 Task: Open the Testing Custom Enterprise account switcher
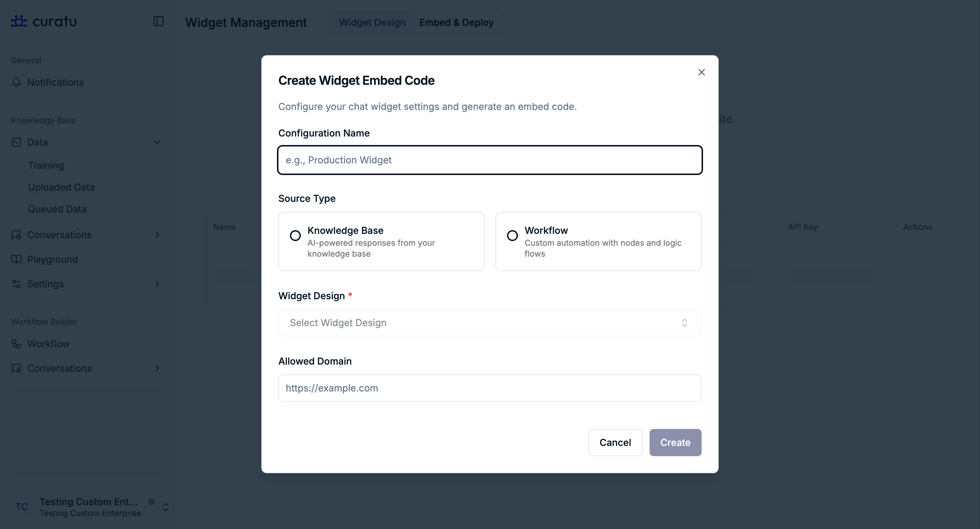tap(165, 507)
